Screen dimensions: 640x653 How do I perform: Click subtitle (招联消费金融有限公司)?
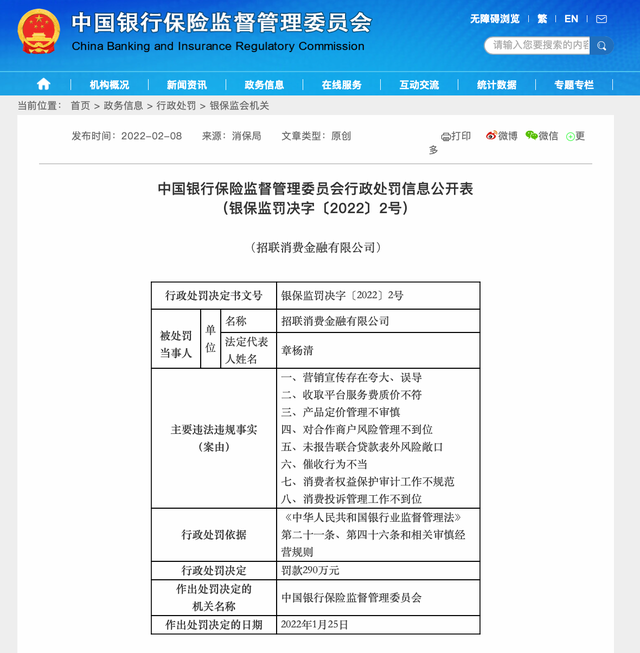(315, 248)
